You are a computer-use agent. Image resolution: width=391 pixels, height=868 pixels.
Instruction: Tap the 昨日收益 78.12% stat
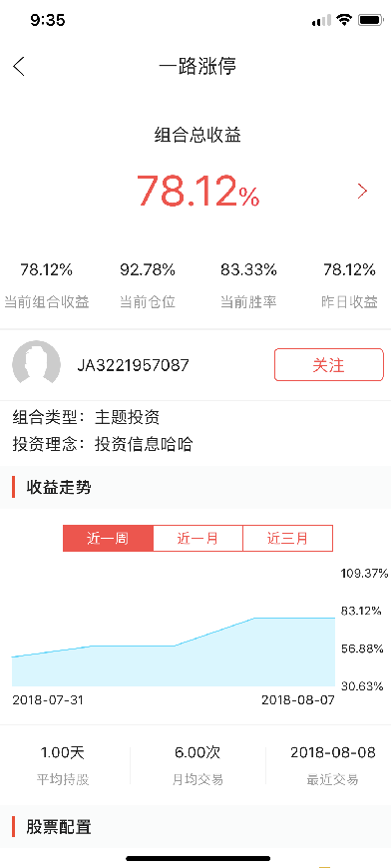click(349, 285)
